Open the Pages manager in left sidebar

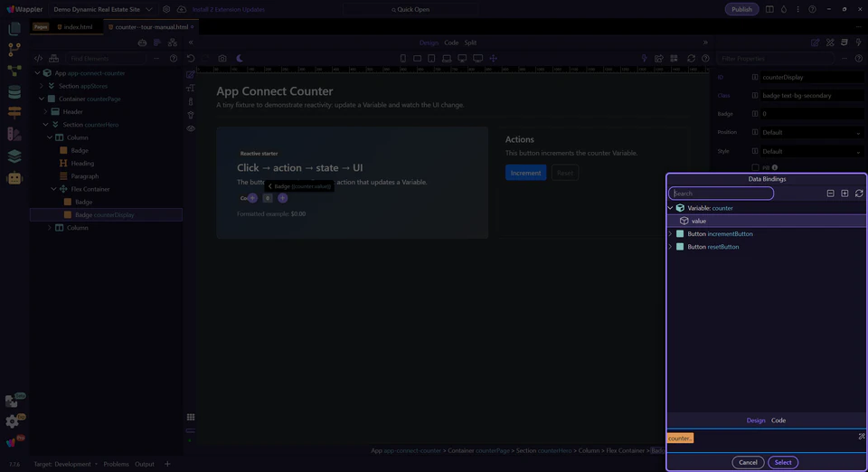tap(14, 29)
